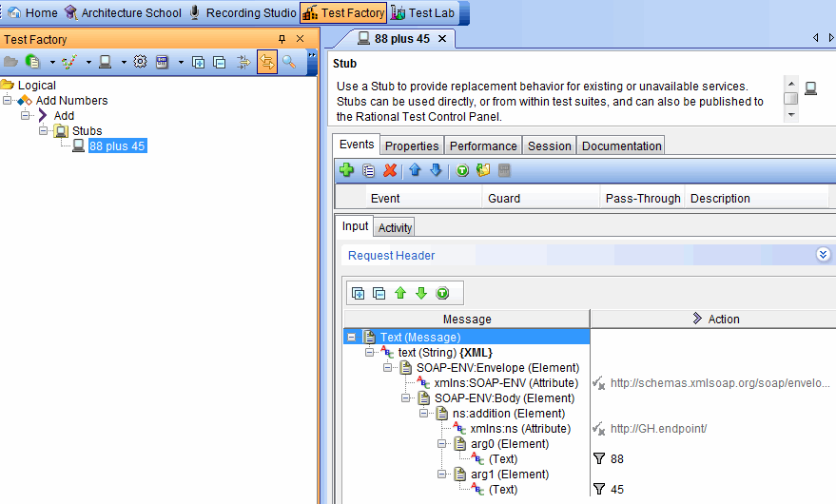Open dropdown arrow next to checkmarks test icon
836x504 pixels.
click(88, 63)
